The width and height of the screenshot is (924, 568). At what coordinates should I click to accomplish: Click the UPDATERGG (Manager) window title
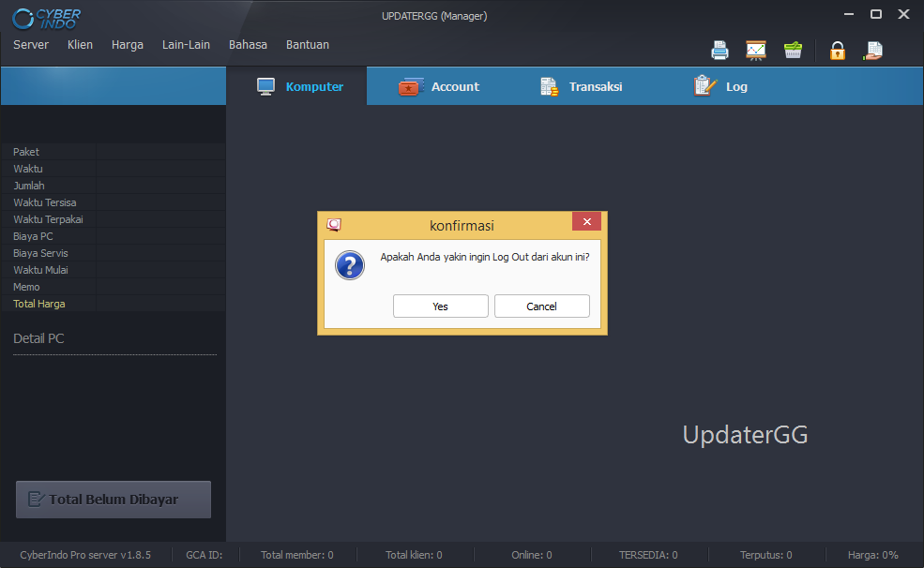434,16
